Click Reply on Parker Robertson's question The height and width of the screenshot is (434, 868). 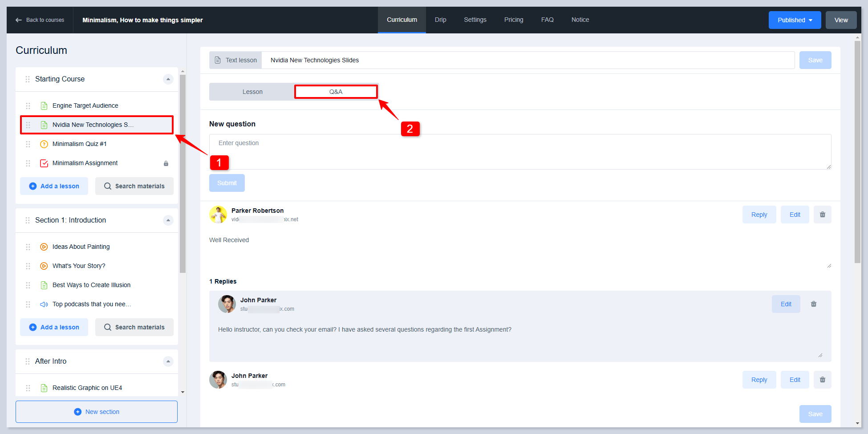[x=759, y=215]
